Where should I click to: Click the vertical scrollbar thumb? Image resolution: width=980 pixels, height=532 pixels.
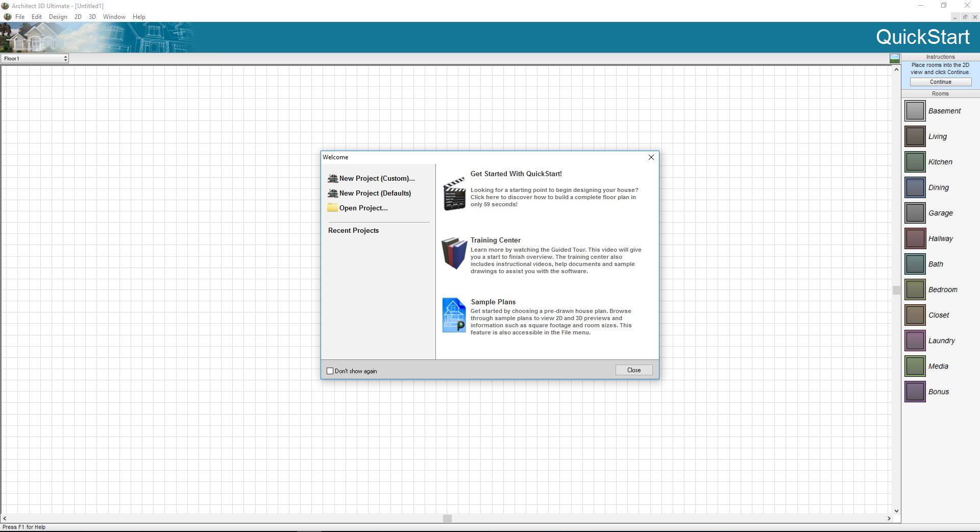click(896, 290)
